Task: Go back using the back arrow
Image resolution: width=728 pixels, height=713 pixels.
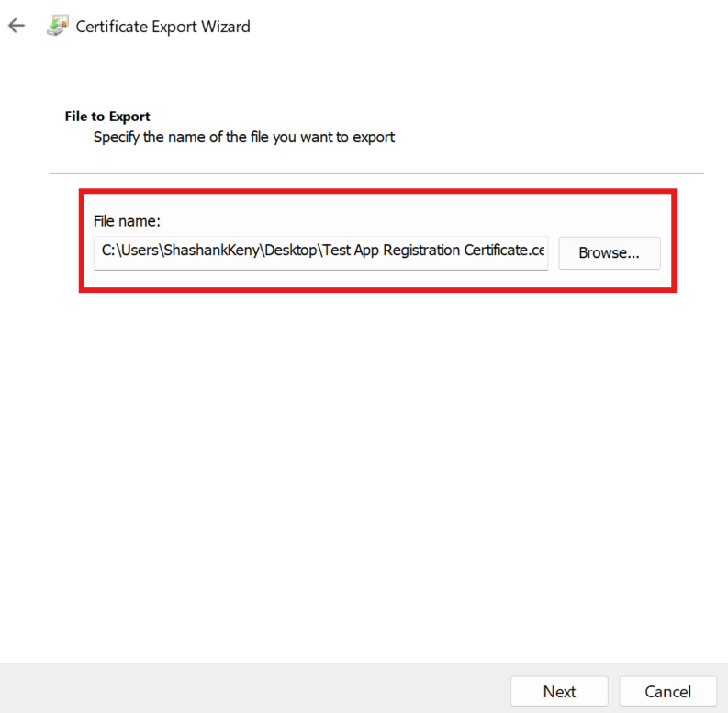Action: [17, 26]
